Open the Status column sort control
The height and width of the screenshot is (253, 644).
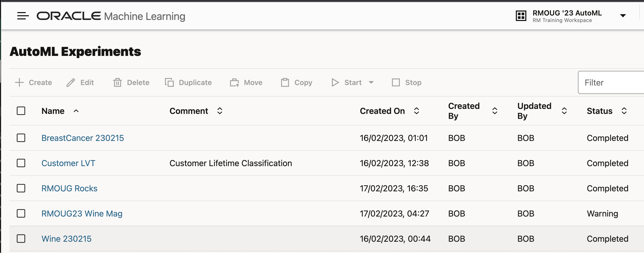(624, 111)
